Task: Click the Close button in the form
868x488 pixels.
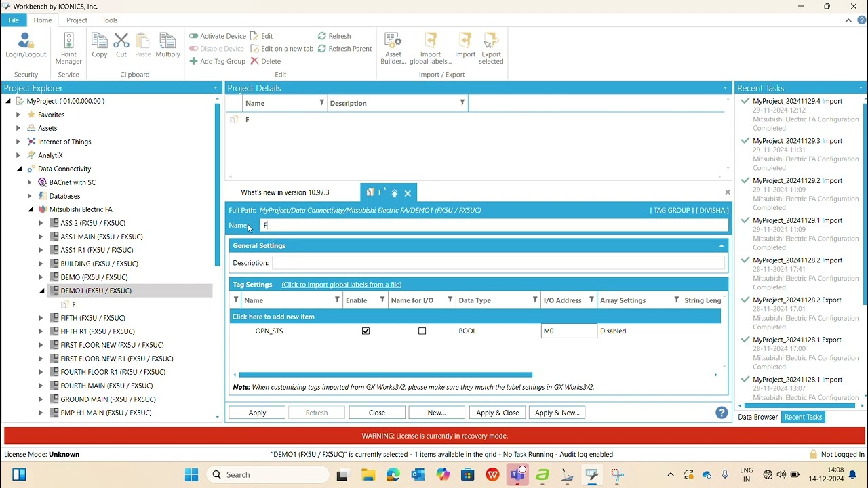Action: 377,413
